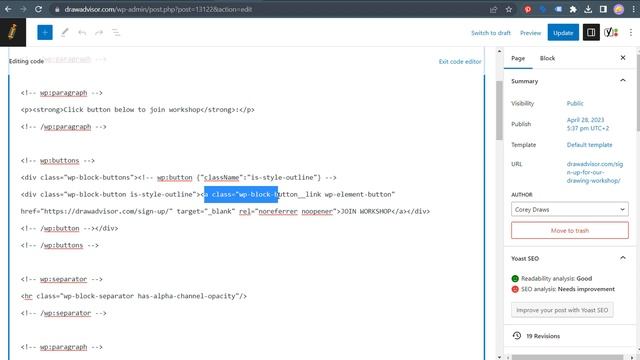Go back to the previous browser page
Screen dimensions: 640x360
[8, 9]
